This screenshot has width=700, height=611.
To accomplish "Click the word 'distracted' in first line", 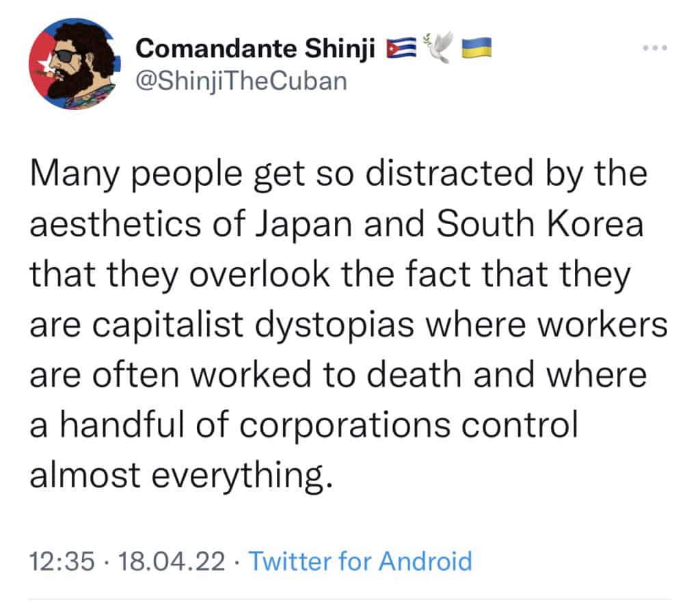I will (450, 173).
